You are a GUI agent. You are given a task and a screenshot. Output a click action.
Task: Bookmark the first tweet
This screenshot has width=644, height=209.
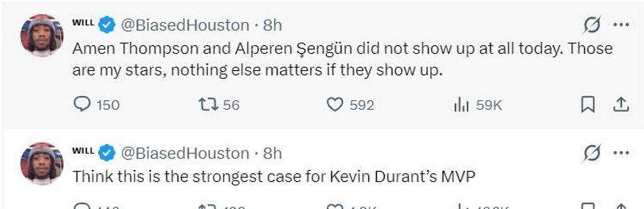(586, 105)
